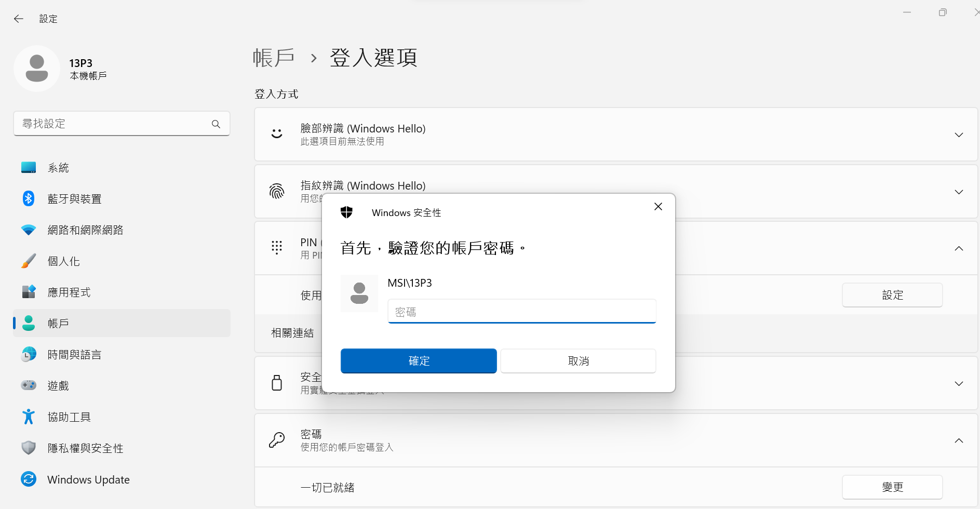The image size is (980, 509).
Task: Click the Windows Update sync icon
Action: (29, 479)
